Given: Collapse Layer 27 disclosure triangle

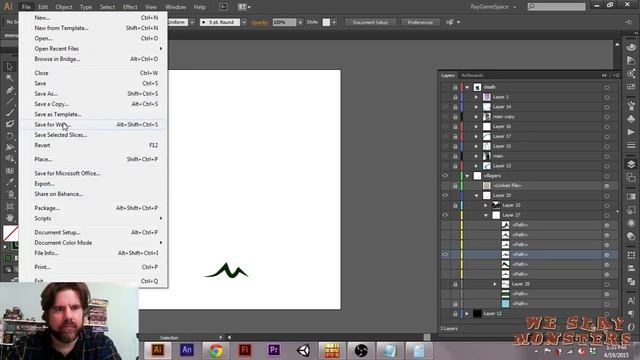Looking at the screenshot, I should [x=486, y=215].
